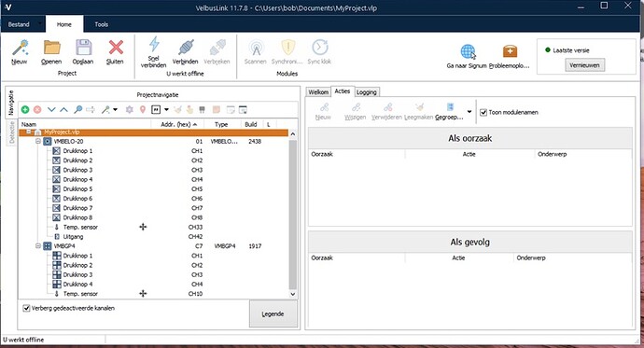This screenshot has width=644, height=348.
Task: Click the Vernieuwen button
Action: [x=584, y=65]
